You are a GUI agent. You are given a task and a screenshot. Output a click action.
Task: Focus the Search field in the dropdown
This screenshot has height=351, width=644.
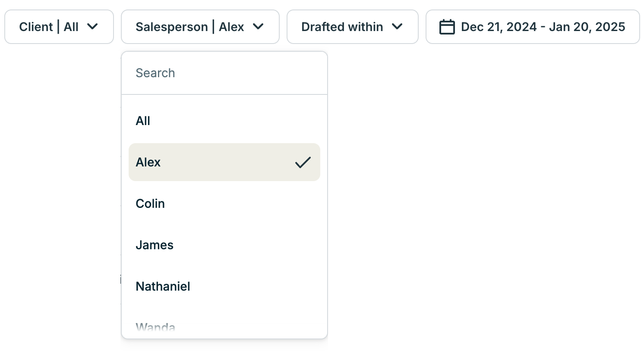point(224,73)
